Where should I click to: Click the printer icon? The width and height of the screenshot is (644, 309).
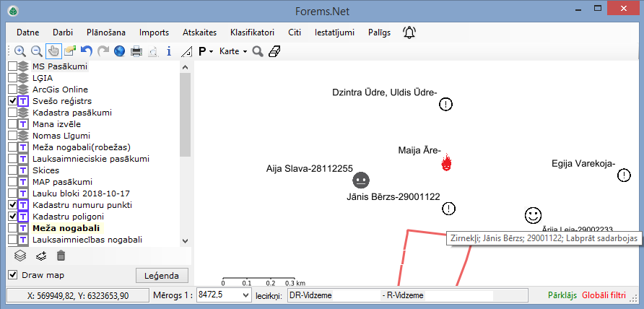[x=136, y=51]
